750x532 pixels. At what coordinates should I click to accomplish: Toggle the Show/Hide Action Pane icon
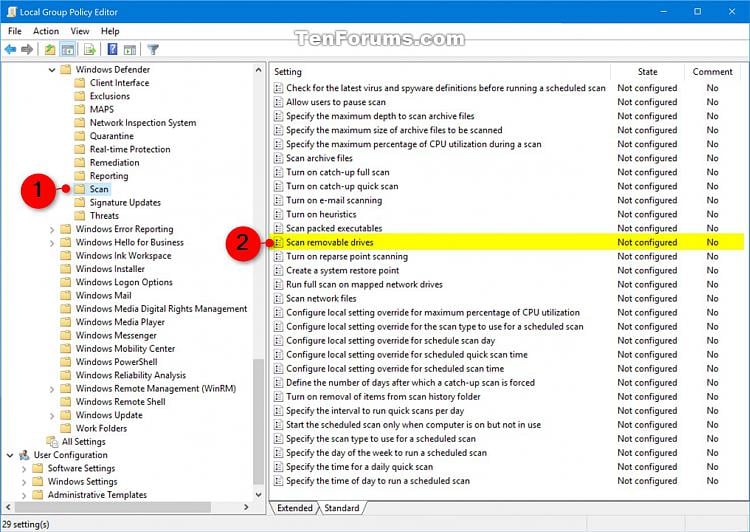(130, 49)
